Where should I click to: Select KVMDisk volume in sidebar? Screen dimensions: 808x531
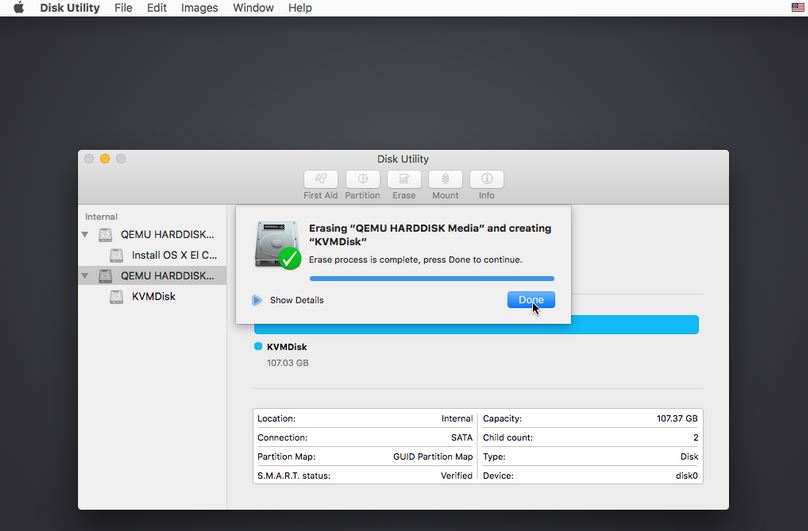point(152,296)
